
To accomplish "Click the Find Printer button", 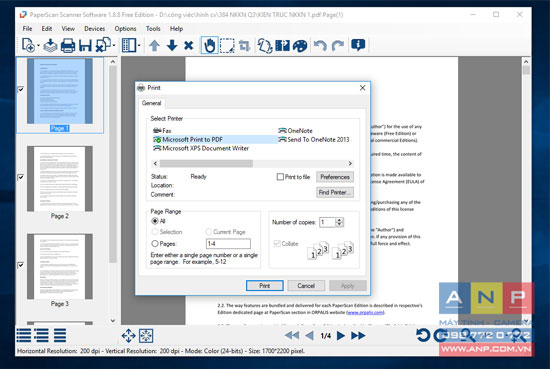I will (335, 192).
